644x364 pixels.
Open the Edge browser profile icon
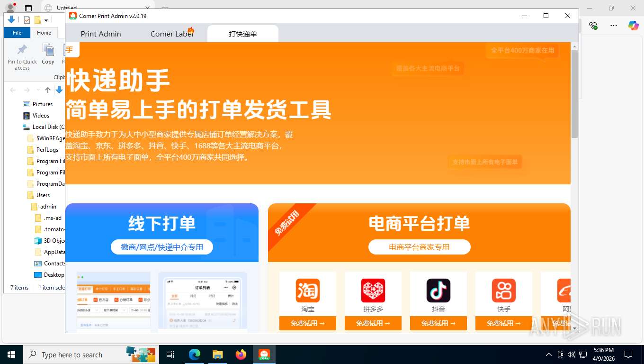[x=10, y=8]
